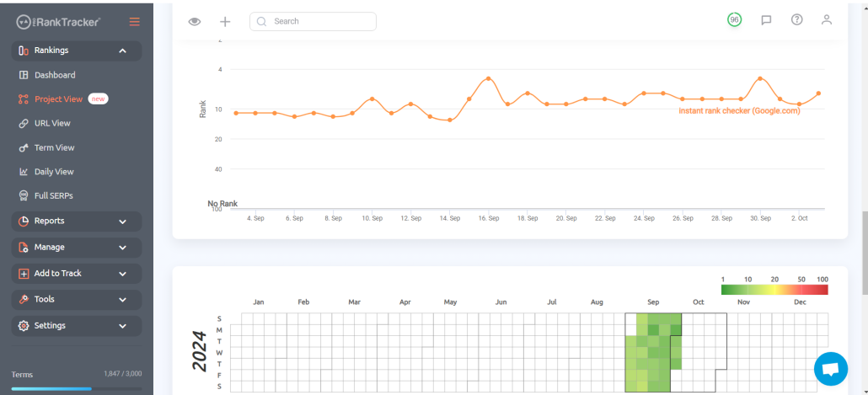The height and width of the screenshot is (395, 868).
Task: Expand the Reports menu section
Action: point(77,222)
